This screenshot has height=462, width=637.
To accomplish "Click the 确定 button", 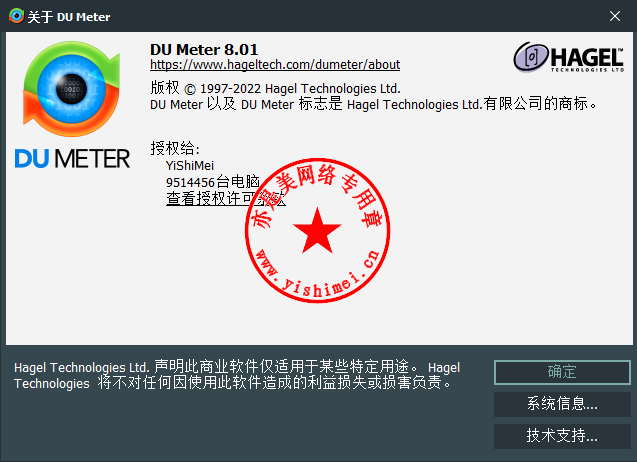I will pos(562,372).
